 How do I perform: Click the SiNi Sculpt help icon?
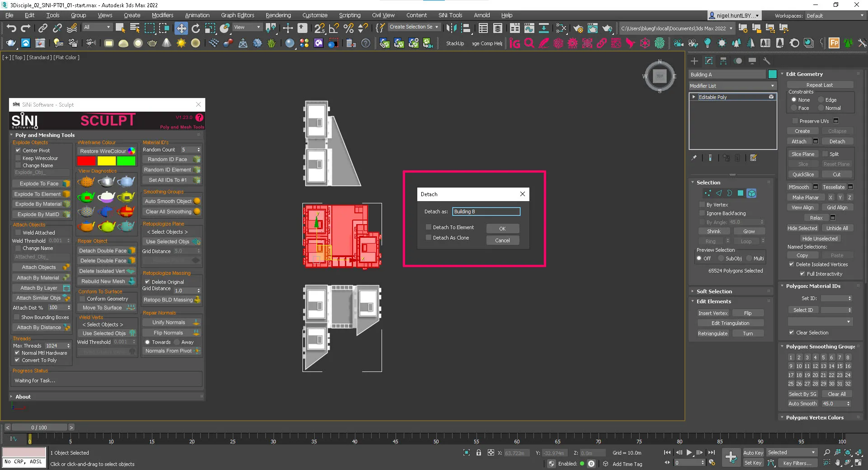[199, 117]
